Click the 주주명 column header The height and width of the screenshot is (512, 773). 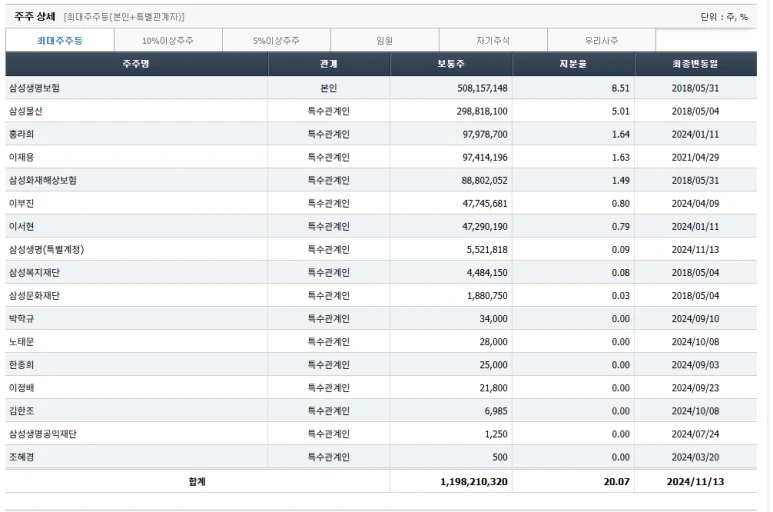point(136,64)
